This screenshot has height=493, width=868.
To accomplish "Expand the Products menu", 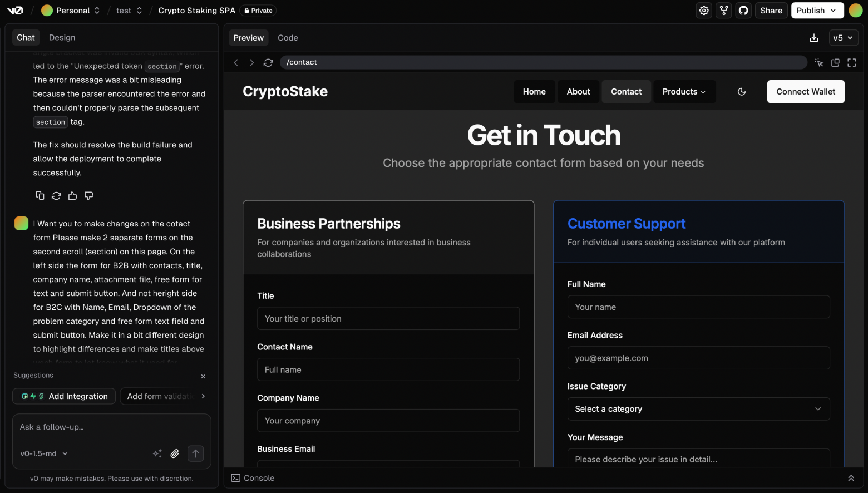I will (684, 92).
